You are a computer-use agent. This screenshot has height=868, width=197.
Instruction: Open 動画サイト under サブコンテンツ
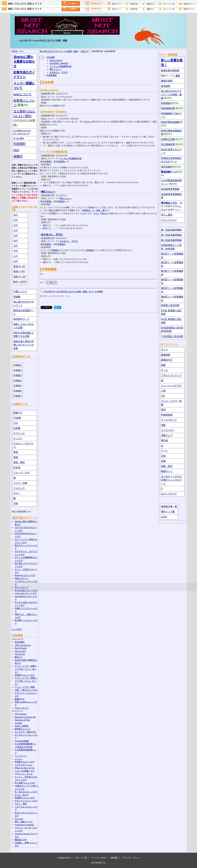click(x=166, y=471)
